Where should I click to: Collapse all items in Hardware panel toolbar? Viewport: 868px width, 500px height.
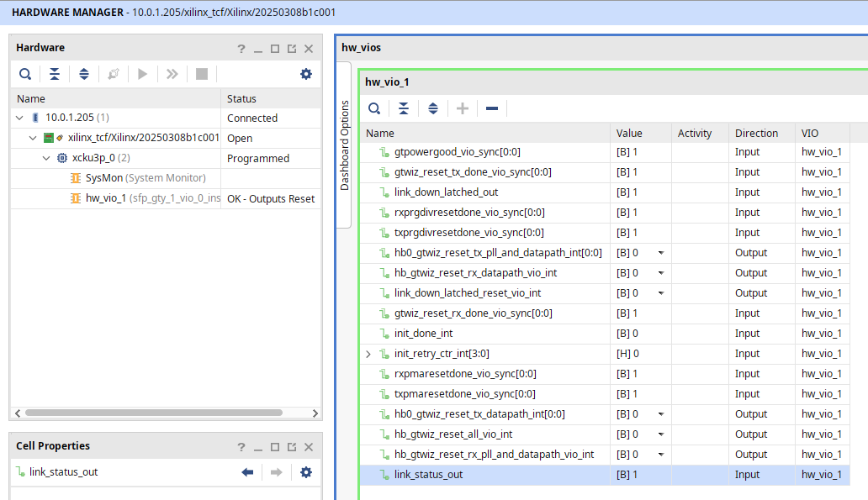point(54,74)
